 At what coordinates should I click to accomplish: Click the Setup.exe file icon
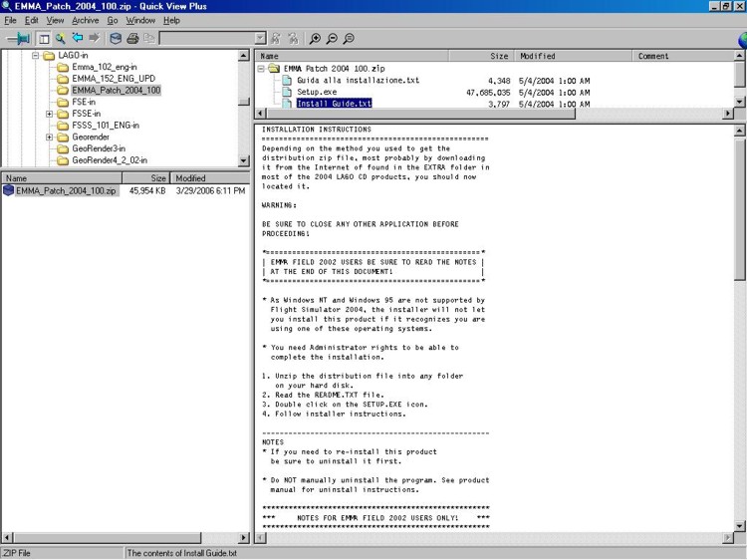pyautogui.click(x=287, y=92)
